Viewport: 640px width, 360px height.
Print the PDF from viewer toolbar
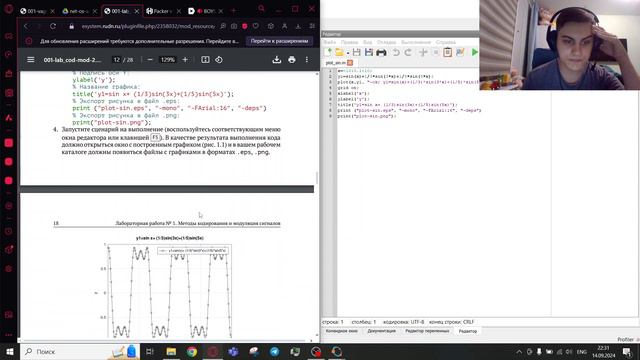pos(291,60)
